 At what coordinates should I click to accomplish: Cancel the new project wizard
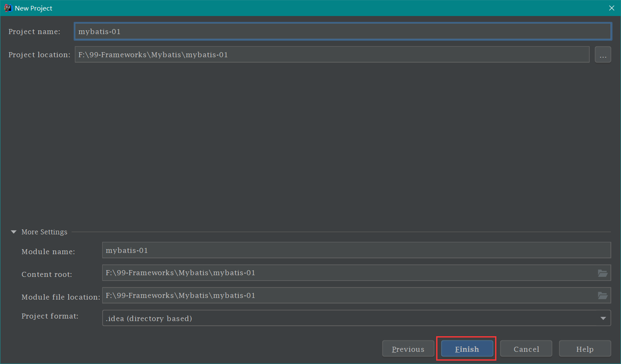pyautogui.click(x=526, y=349)
